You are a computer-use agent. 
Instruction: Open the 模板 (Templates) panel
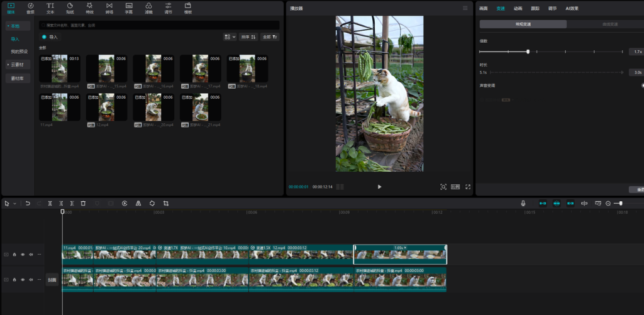coord(187,8)
